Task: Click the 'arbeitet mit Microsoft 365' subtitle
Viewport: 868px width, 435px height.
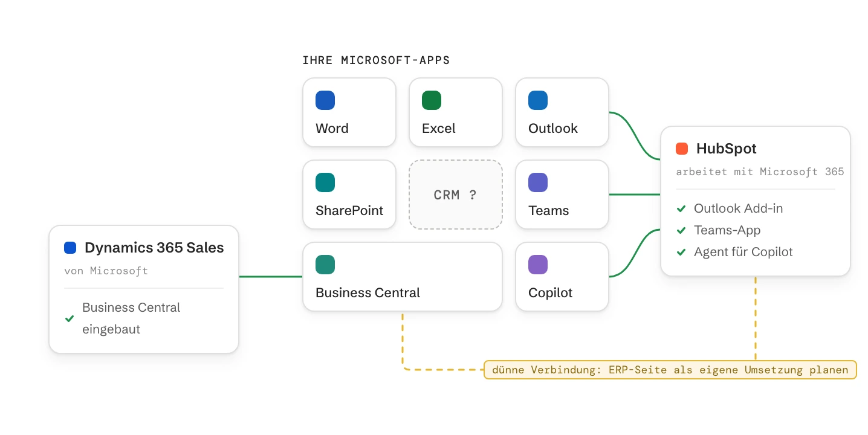Action: pyautogui.click(x=760, y=172)
